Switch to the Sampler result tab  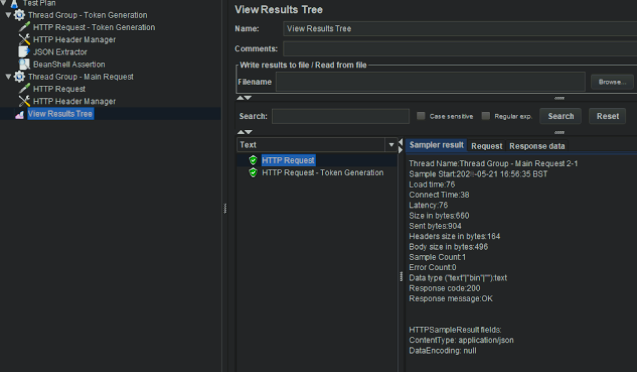[x=436, y=145]
